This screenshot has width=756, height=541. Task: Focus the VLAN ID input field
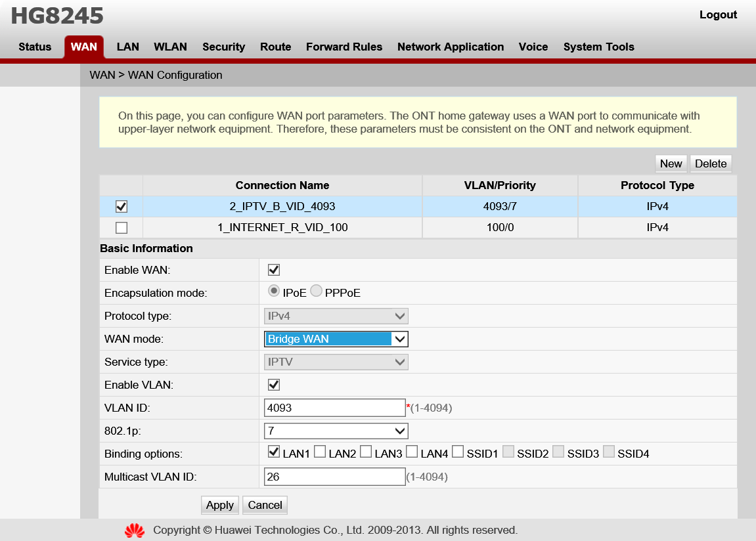coord(334,408)
